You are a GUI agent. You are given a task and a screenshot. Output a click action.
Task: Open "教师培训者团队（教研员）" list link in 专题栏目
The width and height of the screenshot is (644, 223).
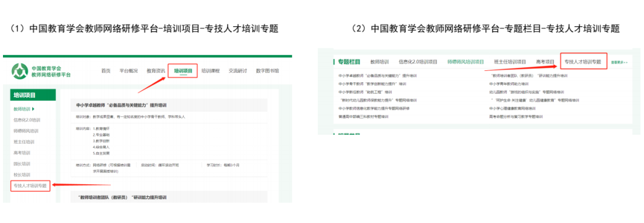coord(529,76)
